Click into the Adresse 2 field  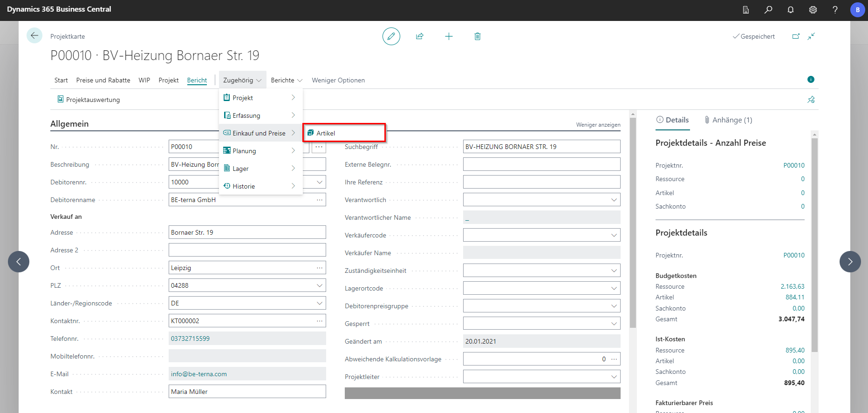point(247,250)
